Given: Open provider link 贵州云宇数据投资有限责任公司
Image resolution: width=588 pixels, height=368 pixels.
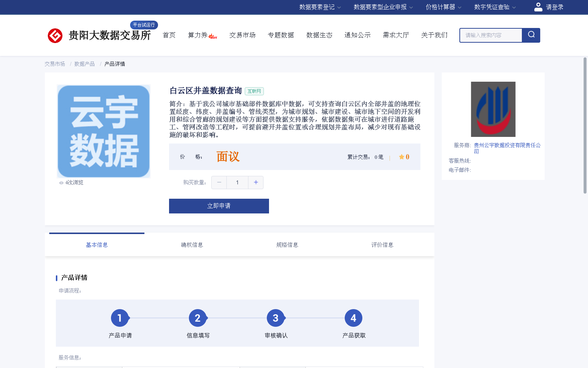Looking at the screenshot, I should 507,148.
